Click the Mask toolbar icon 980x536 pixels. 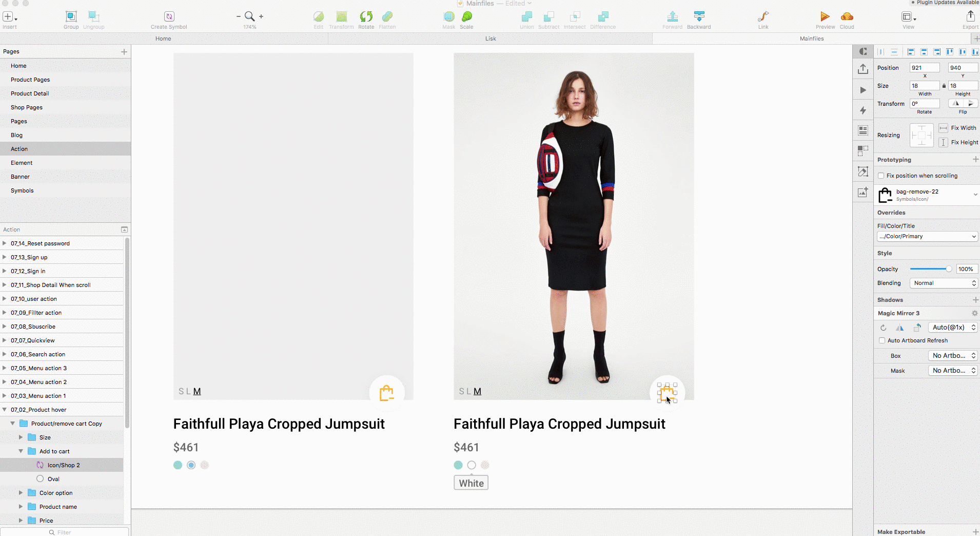(x=448, y=17)
